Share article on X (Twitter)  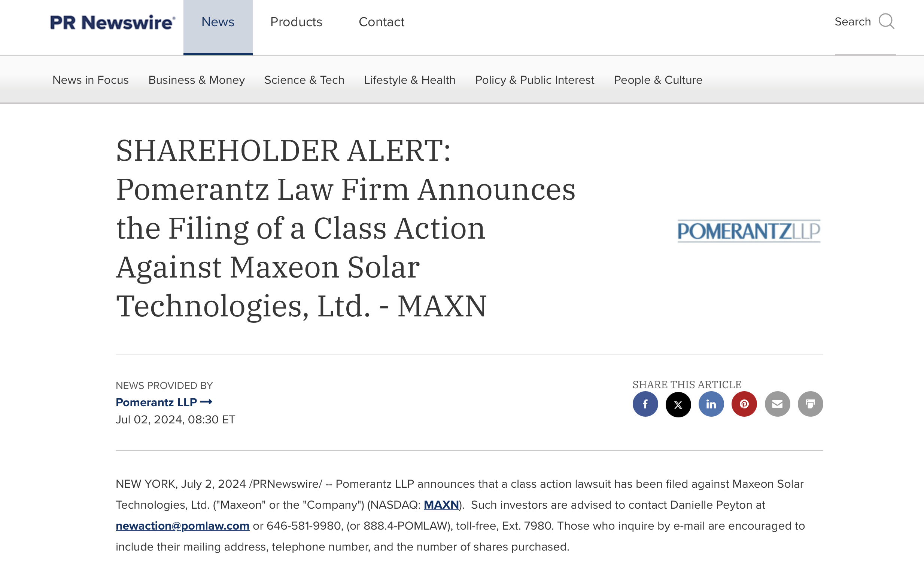[x=678, y=404]
